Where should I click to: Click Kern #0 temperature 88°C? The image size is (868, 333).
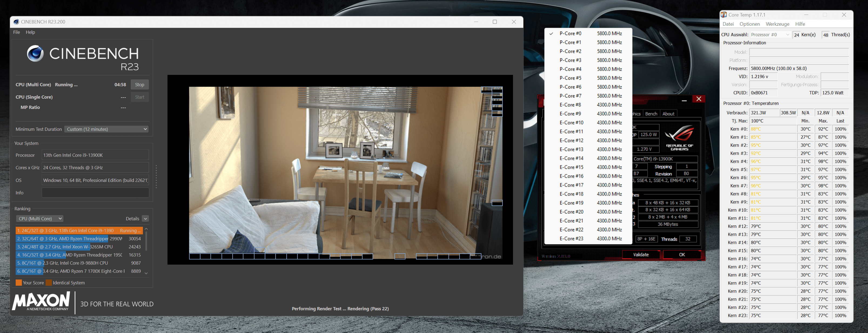pos(773,129)
